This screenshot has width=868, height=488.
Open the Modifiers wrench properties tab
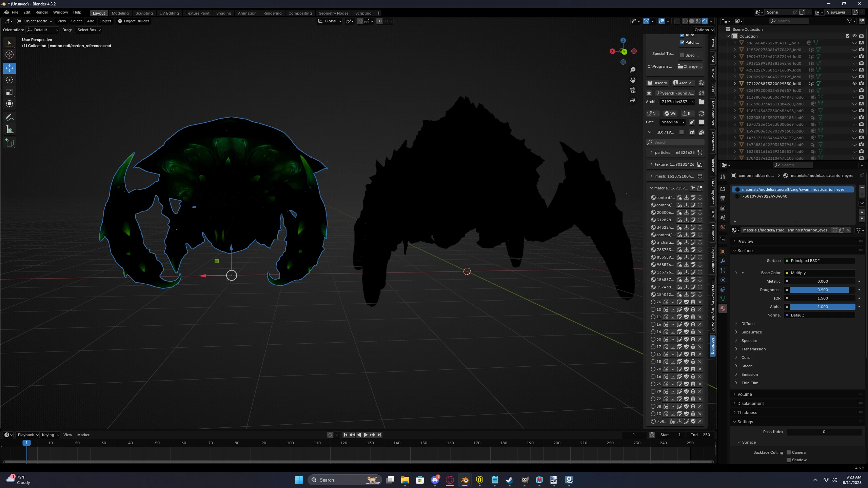(723, 261)
